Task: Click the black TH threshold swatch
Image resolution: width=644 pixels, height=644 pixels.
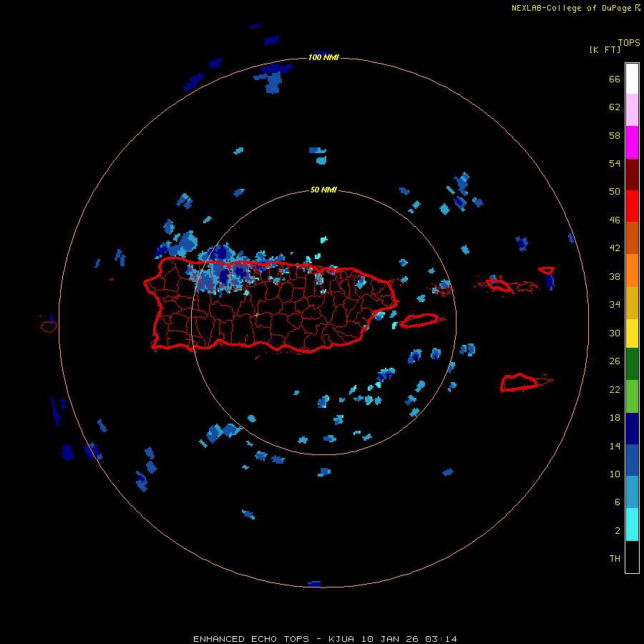Action: click(x=632, y=557)
